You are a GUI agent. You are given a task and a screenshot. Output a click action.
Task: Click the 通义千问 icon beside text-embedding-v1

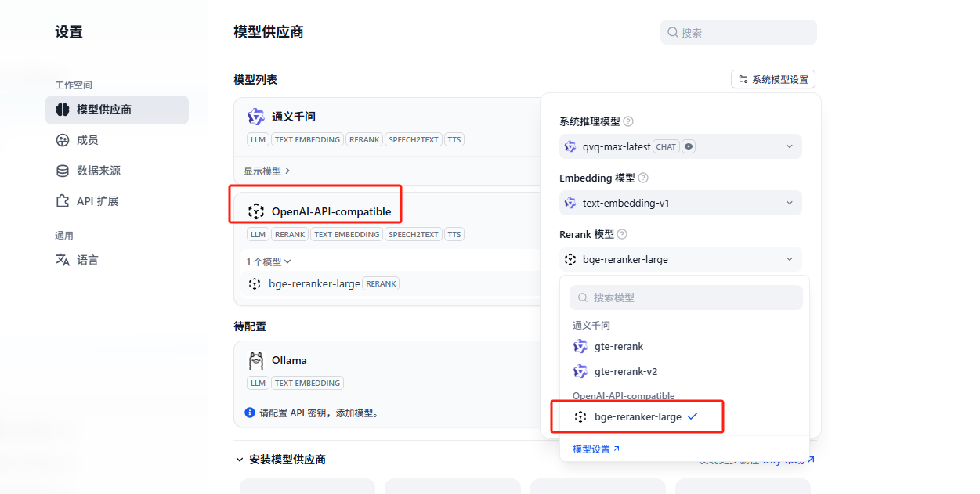pos(570,203)
